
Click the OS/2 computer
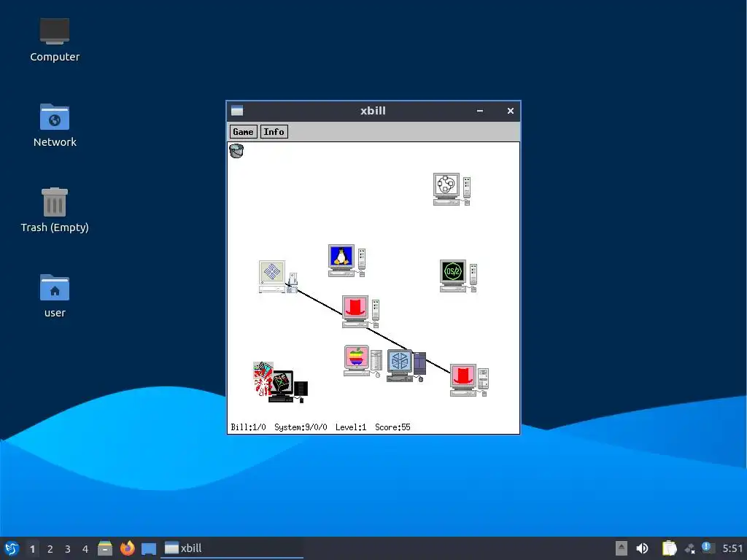coord(458,276)
